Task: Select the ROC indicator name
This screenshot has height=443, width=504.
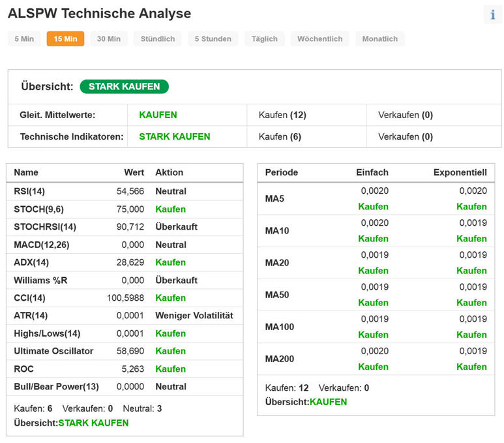Action: [23, 369]
